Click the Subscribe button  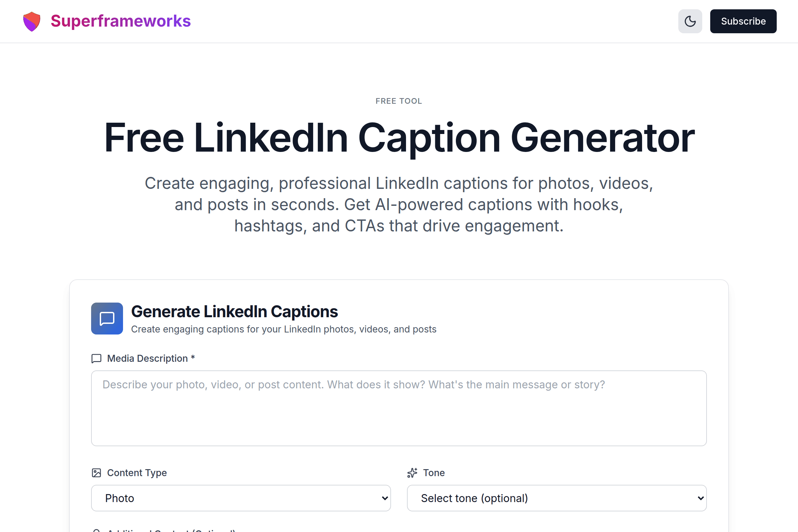[x=743, y=21]
